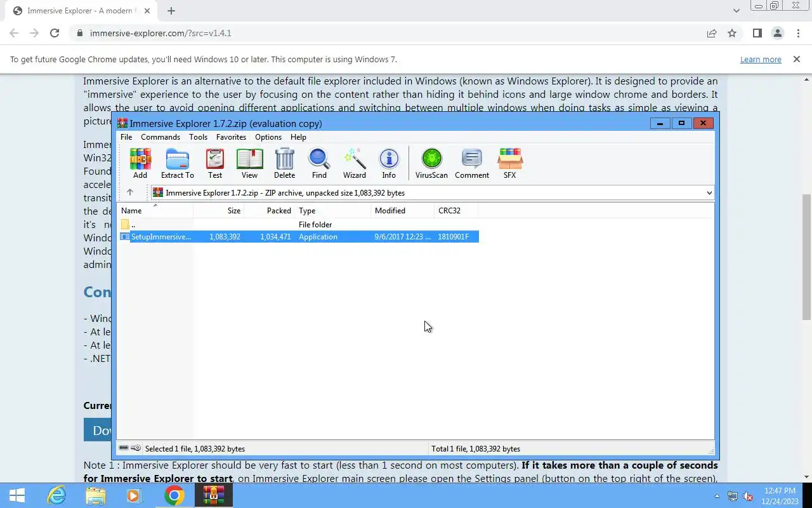
Task: Open the Commands menu
Action: pyautogui.click(x=160, y=137)
